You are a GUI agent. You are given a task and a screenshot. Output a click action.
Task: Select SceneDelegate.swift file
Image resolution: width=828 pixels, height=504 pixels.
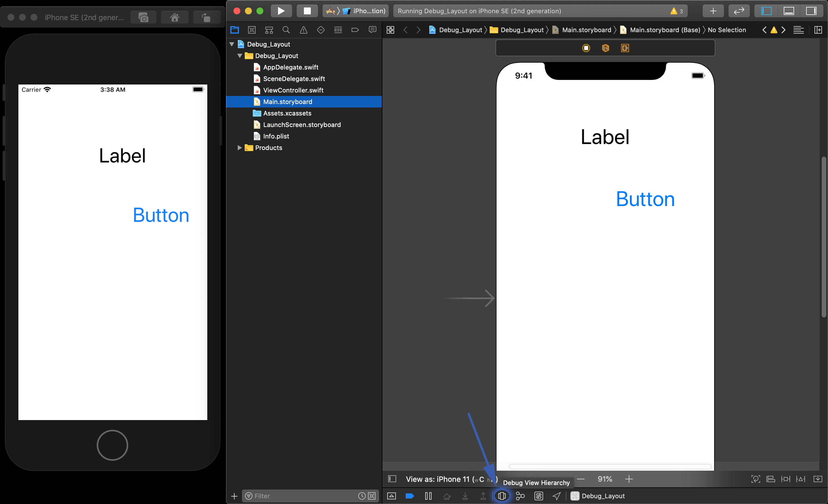pyautogui.click(x=304, y=78)
